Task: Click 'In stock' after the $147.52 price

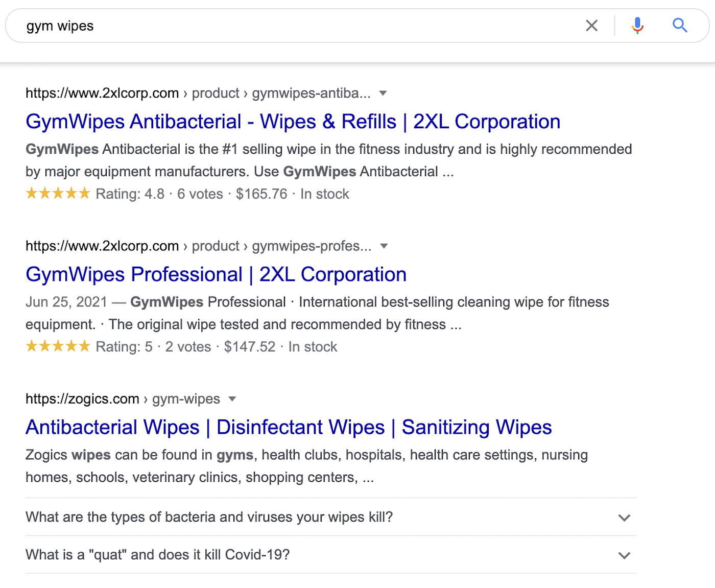Action: point(313,347)
